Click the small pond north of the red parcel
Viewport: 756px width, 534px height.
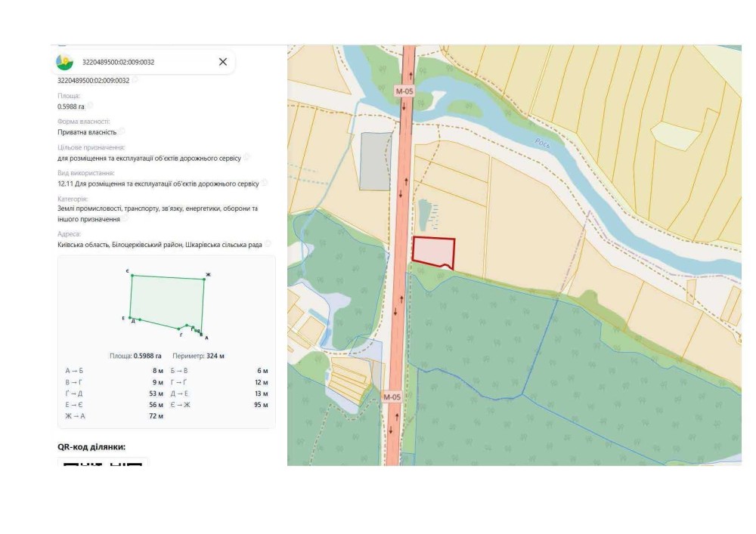click(424, 215)
